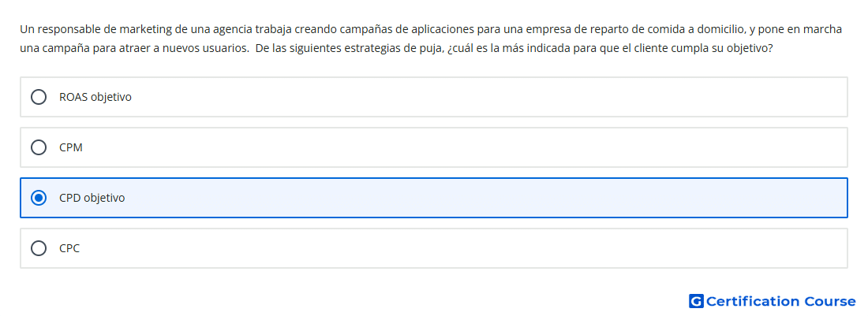The height and width of the screenshot is (316, 868).
Task: Pick the CPC radio button
Action: click(39, 248)
